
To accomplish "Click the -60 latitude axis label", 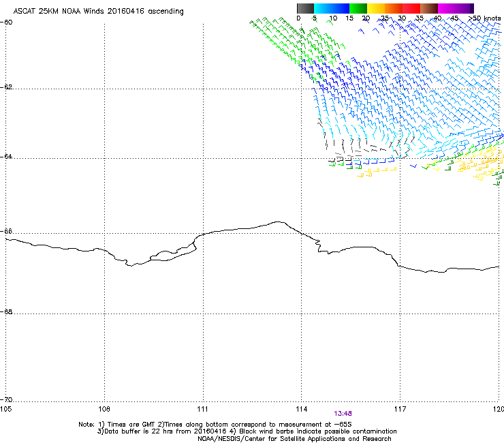I will (7, 22).
